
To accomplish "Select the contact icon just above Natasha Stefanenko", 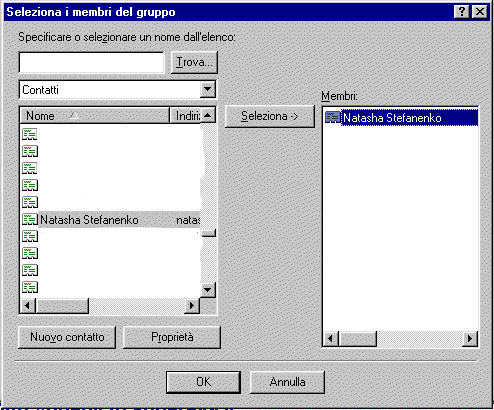I will (x=30, y=202).
